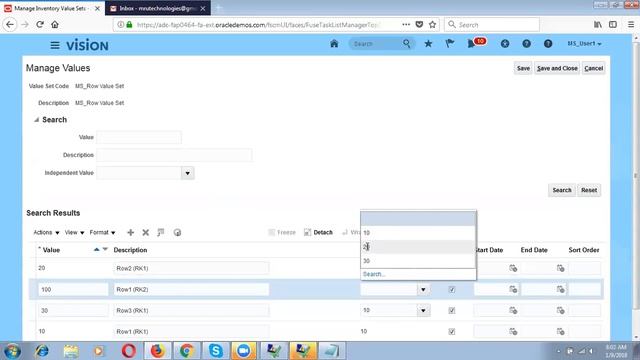Click the Query By Example icon
Screen dimensions: 640x360
[x=160, y=232]
